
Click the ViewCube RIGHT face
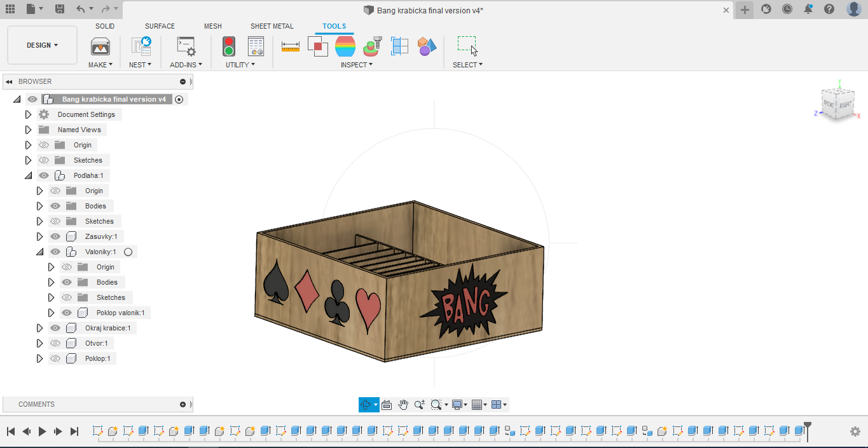coord(845,105)
